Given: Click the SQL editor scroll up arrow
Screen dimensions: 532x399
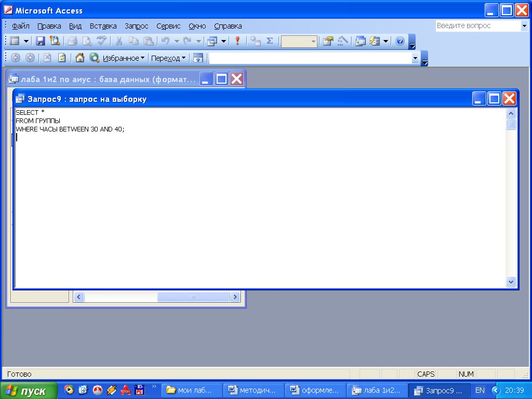Looking at the screenshot, I should coord(511,113).
